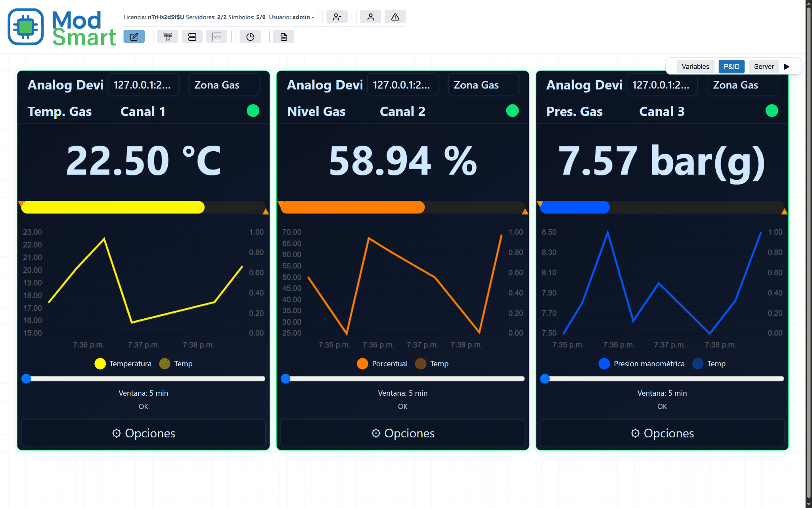Select the Server tab
This screenshot has height=508, width=812.
coord(764,67)
